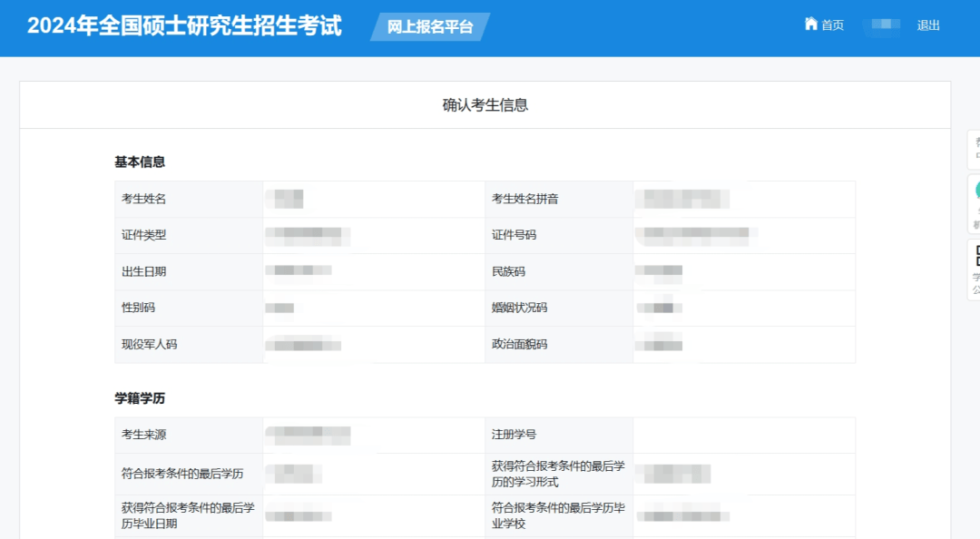
Task: Open the QR code sidebar widget
Action: click(976, 269)
